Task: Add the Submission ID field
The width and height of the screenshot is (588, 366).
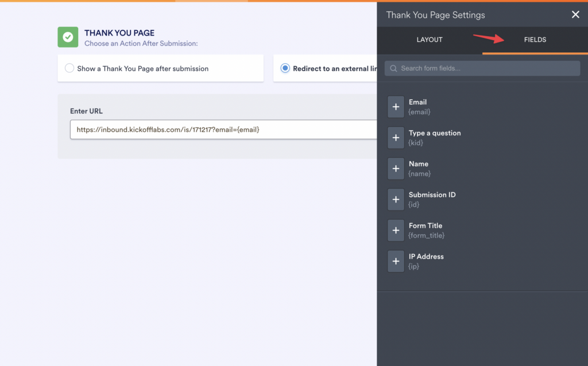Action: (x=396, y=199)
